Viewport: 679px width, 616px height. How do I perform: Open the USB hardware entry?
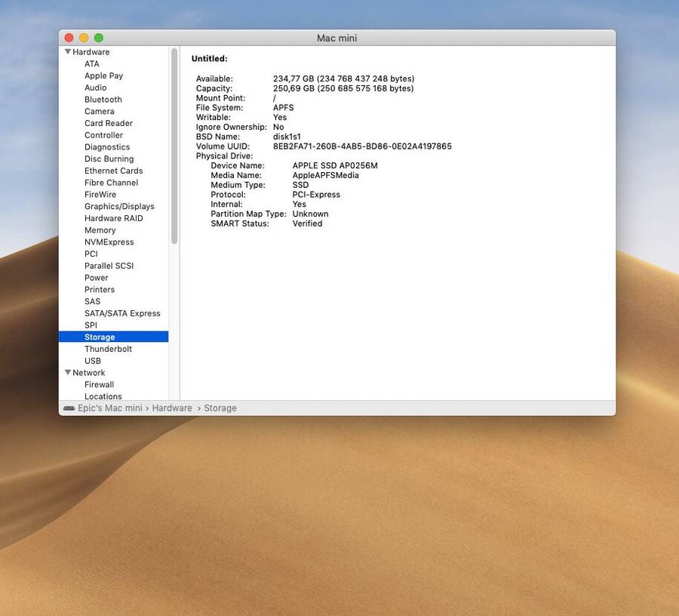point(93,361)
